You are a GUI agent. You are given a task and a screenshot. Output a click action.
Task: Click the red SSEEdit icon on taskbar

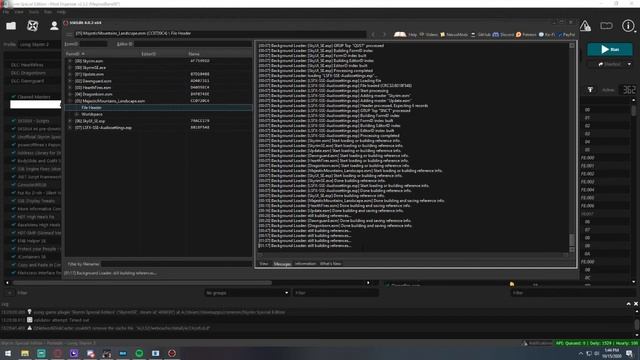[x=172, y=353]
